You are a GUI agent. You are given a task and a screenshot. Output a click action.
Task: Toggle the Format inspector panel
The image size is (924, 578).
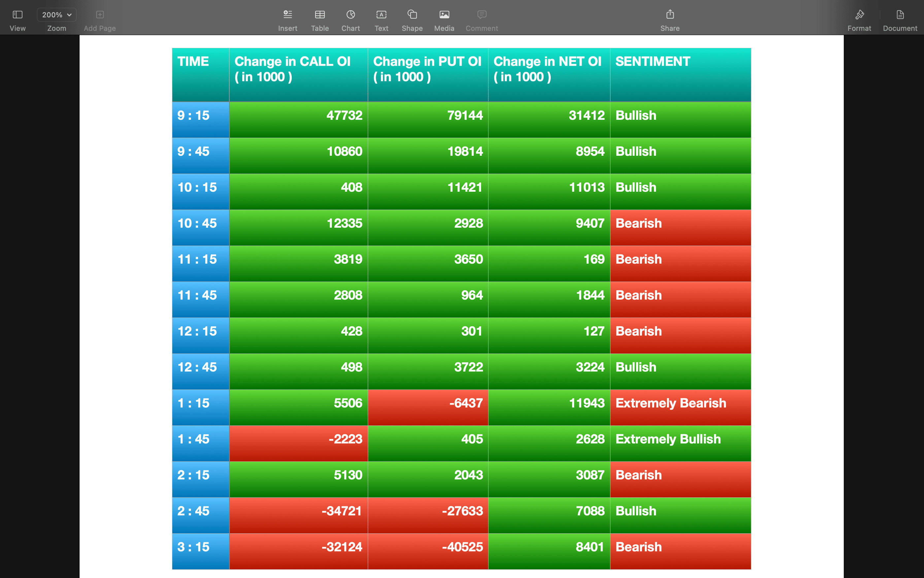(859, 18)
